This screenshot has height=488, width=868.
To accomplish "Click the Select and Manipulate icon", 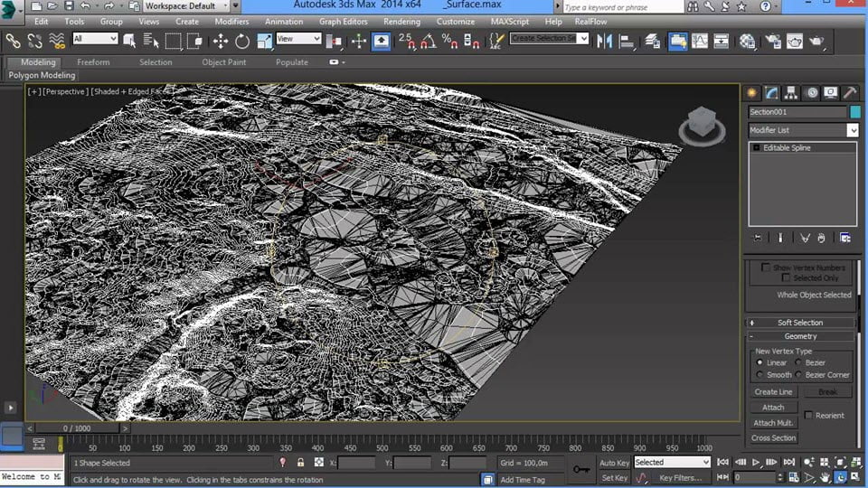I will click(x=359, y=41).
